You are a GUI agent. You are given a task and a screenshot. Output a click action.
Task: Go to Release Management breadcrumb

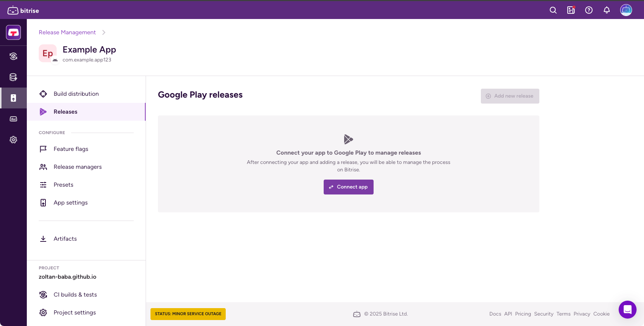(x=67, y=32)
